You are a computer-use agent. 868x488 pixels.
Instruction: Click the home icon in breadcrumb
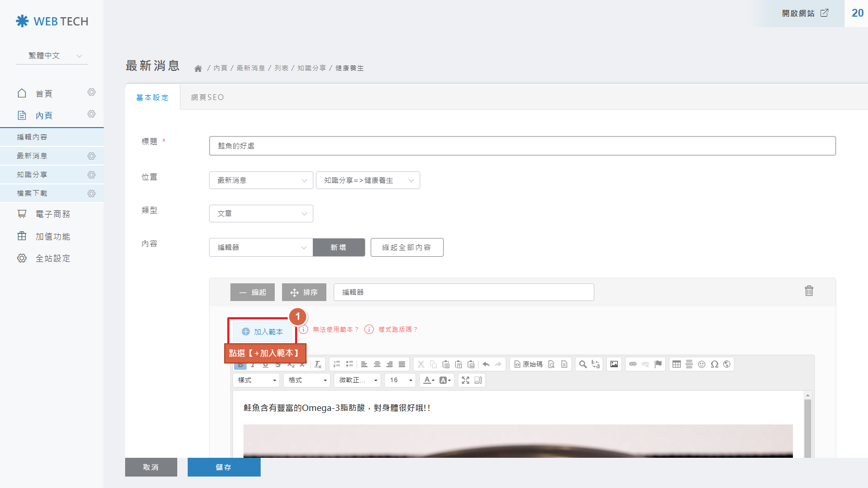pyautogui.click(x=198, y=68)
